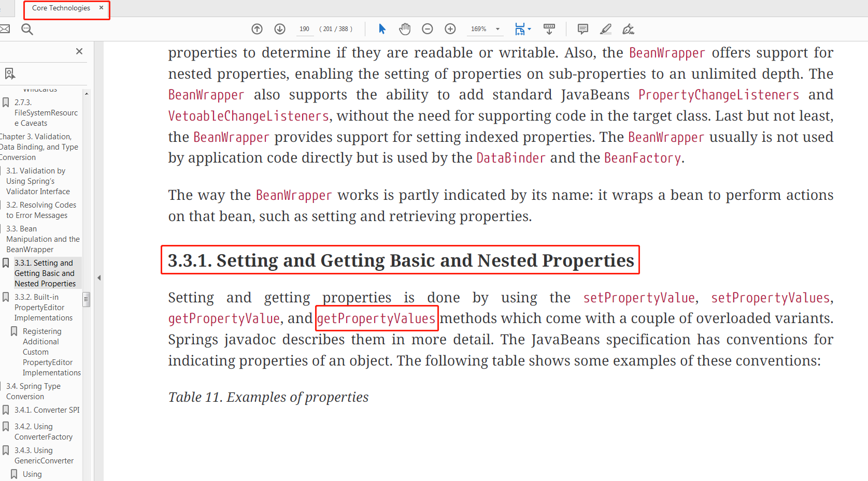Screen dimensions: 868x481
Task: Collapse the bookmarks pane with side arrow
Action: (x=99, y=278)
